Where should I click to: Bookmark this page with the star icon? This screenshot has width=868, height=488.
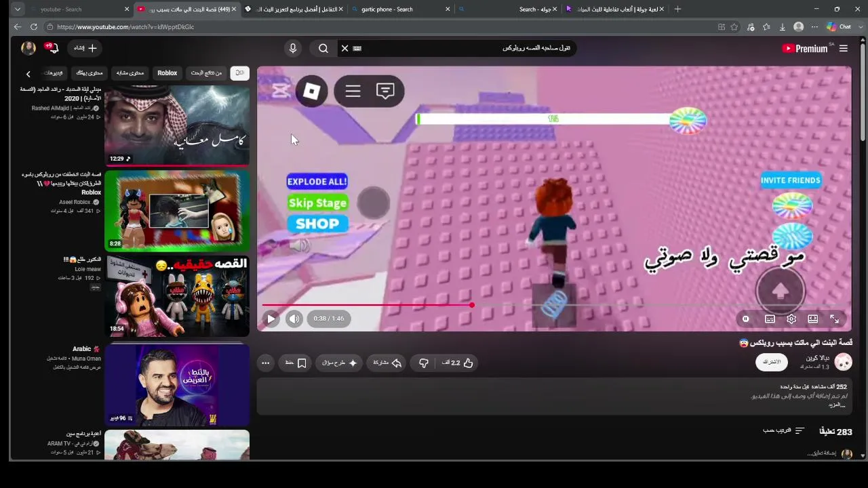[x=734, y=27]
